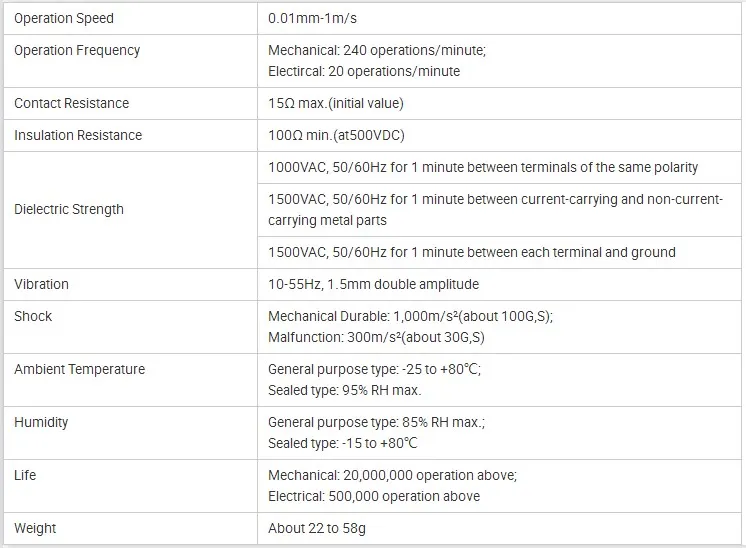Select the Vibration row label
Image resolution: width=746 pixels, height=548 pixels.
pyautogui.click(x=41, y=284)
